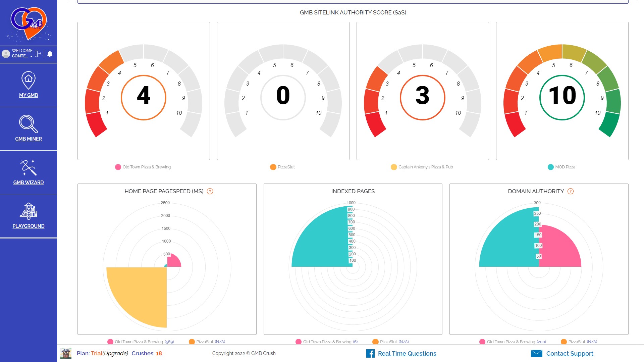Click the Playground castle icon
The image size is (644, 362).
click(x=29, y=211)
